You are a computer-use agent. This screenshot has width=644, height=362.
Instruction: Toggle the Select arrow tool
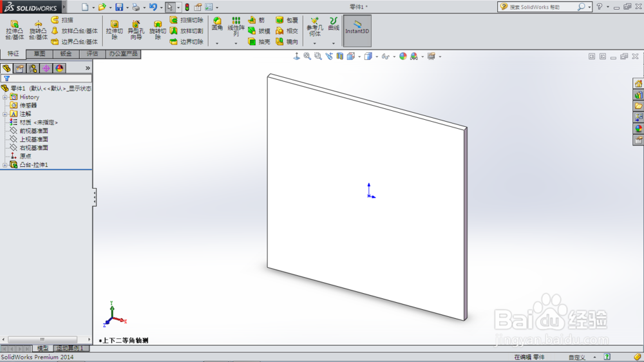tap(169, 7)
